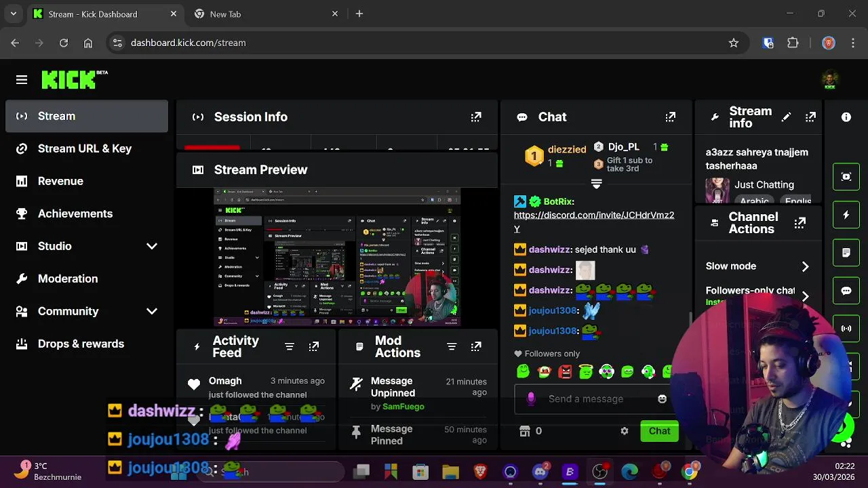
Task: Toggle Mod Actions panel via the note icon in rail
Action: [846, 253]
